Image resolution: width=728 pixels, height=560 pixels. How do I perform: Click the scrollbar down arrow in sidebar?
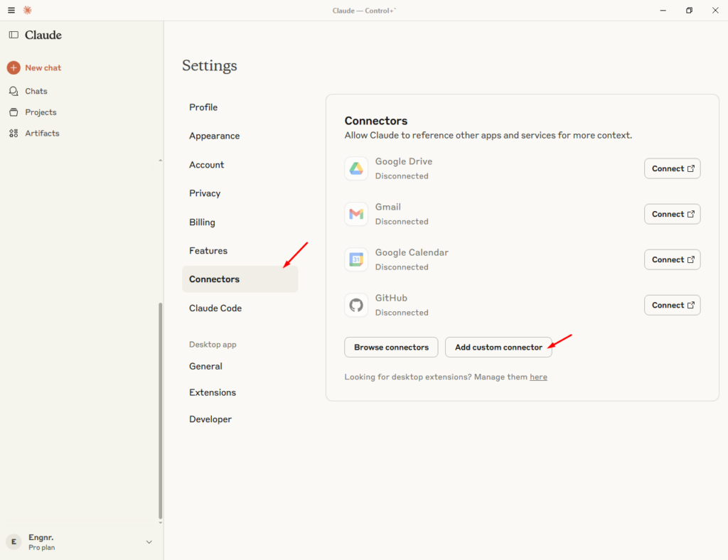click(x=161, y=523)
